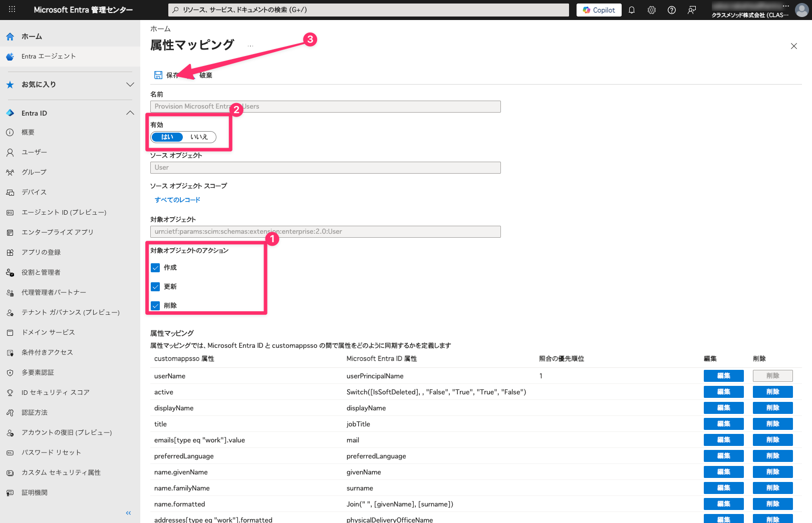Click the すべてのレコード scope link

pos(177,200)
